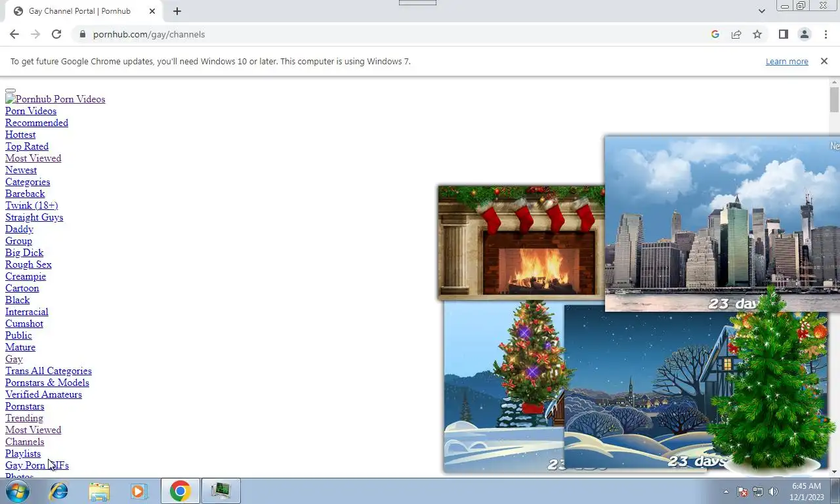
Task: Click the taskbar clock showing 6:45 AM
Action: 807,492
